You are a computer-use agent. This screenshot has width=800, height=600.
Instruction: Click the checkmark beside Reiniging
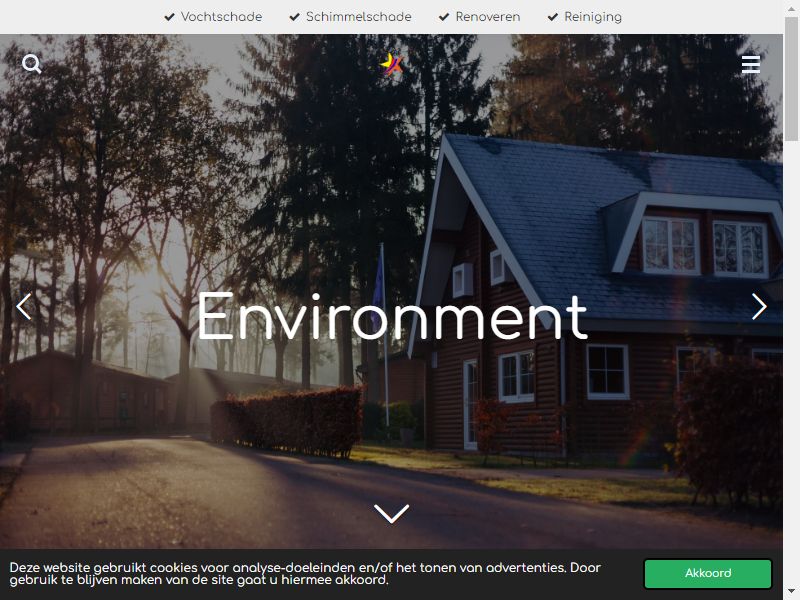[553, 17]
